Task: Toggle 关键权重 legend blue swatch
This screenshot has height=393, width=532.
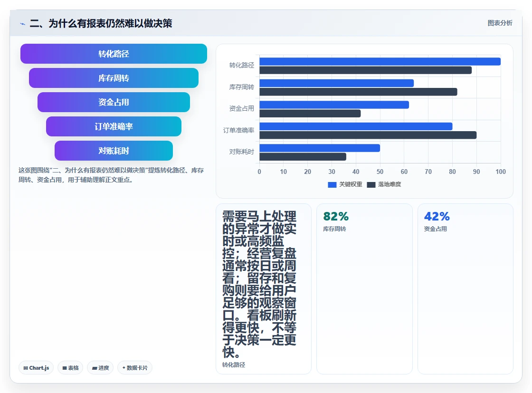Action: pyautogui.click(x=332, y=185)
